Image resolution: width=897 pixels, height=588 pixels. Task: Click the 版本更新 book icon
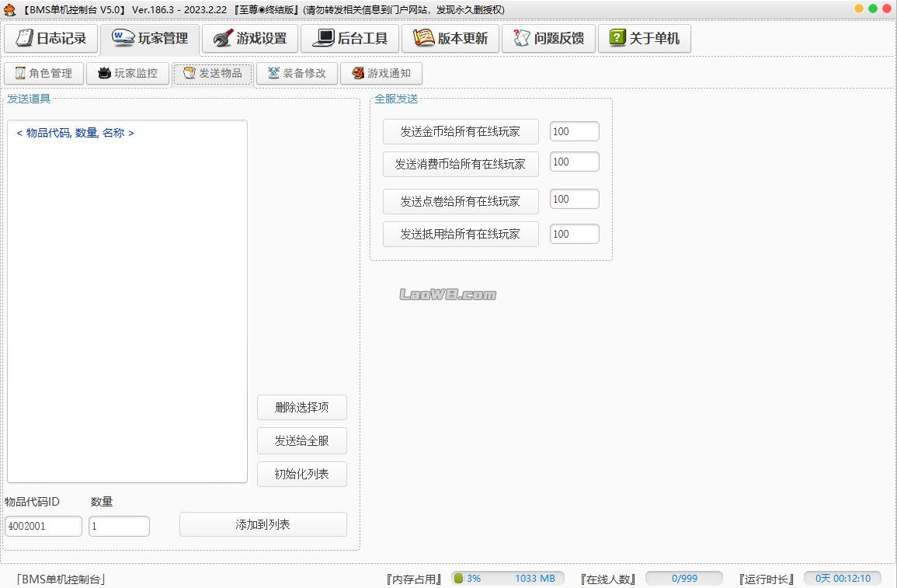423,38
